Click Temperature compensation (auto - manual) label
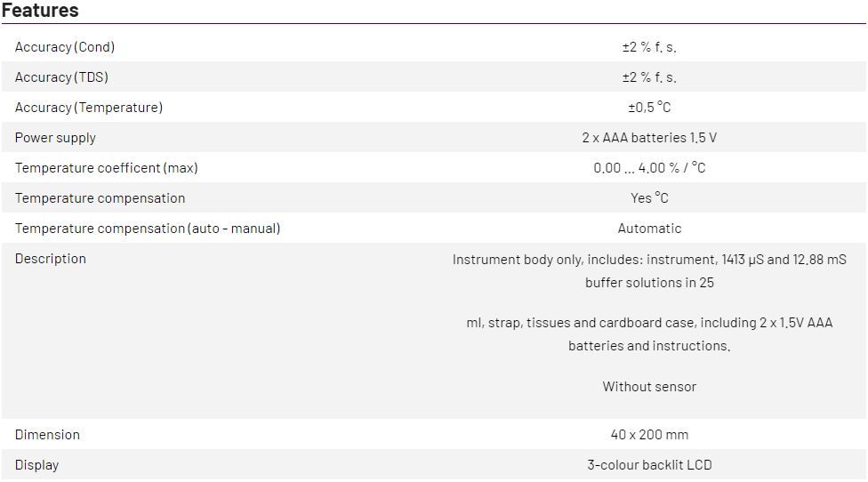The width and height of the screenshot is (868, 482). click(148, 229)
